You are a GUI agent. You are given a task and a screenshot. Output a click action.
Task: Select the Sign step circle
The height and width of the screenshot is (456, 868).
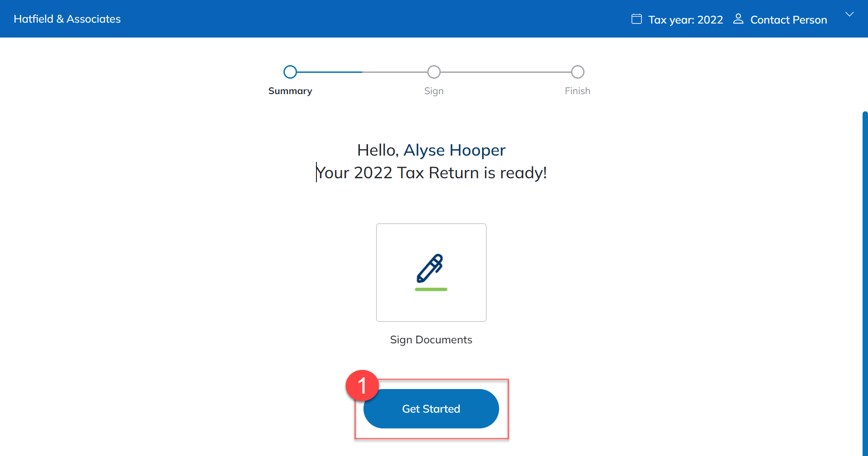tap(434, 72)
